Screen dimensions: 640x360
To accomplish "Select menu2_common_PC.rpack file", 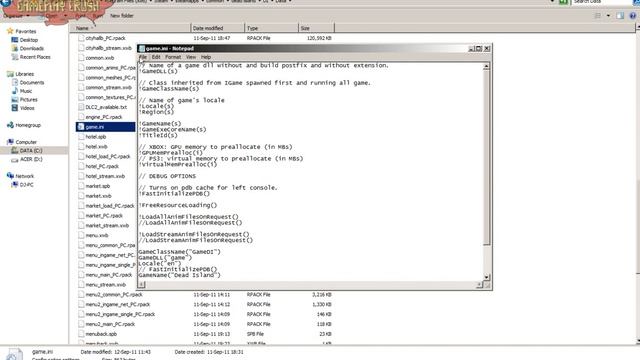I will [114, 295].
